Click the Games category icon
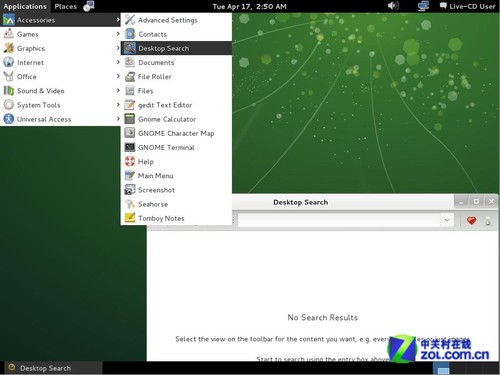 tap(9, 34)
